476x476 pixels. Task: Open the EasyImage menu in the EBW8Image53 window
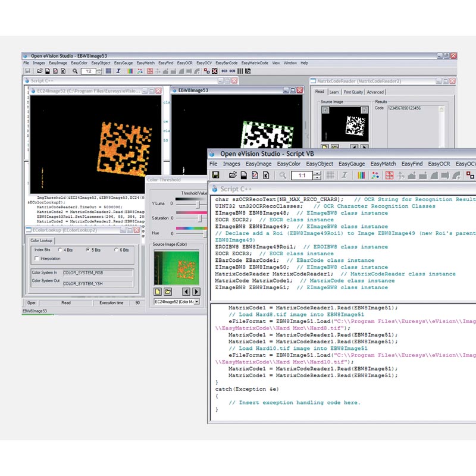tap(58, 63)
